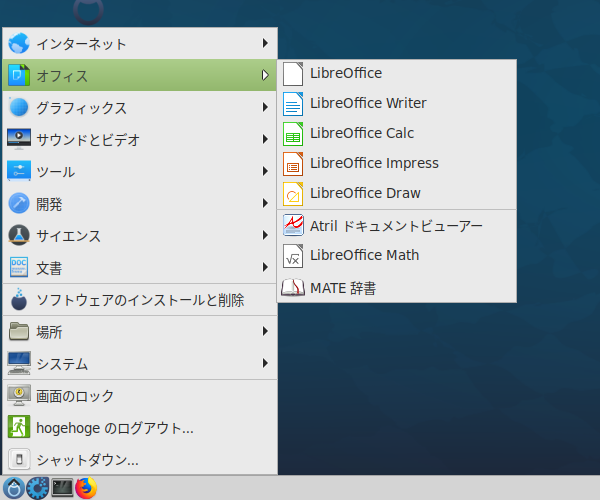Expand the ツール submenu arrow
Viewport: 600px width, 500px height.
265,171
